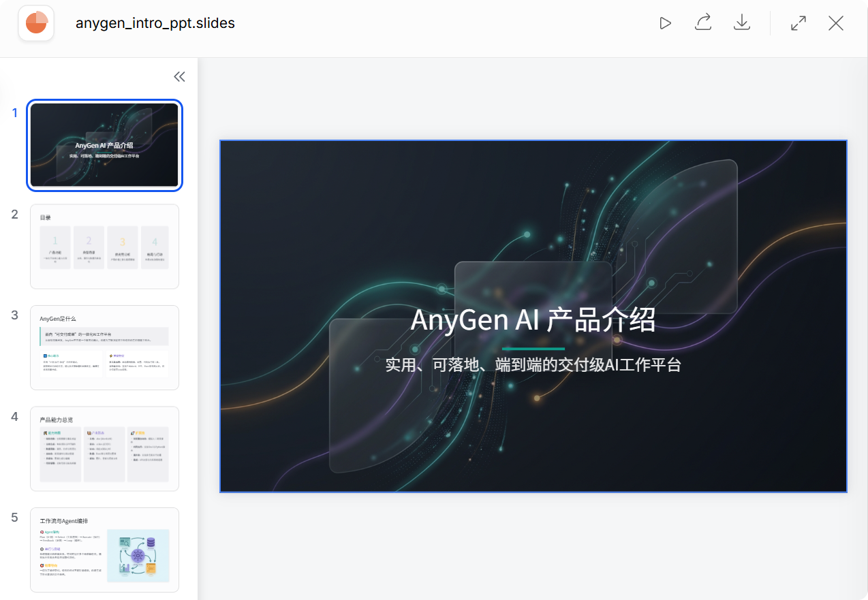The image size is (868, 600).
Task: Jump to slide 4 产品能力总览
Action: [104, 449]
